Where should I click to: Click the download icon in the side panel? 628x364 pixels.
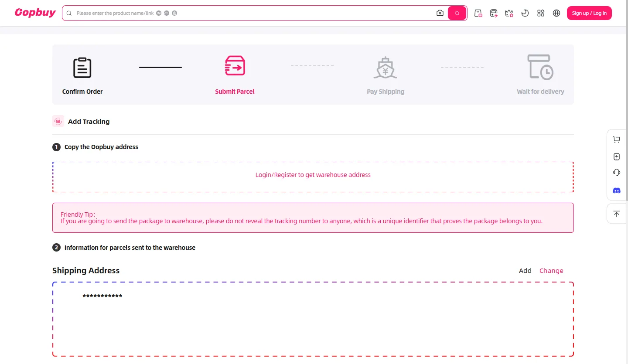point(616,156)
